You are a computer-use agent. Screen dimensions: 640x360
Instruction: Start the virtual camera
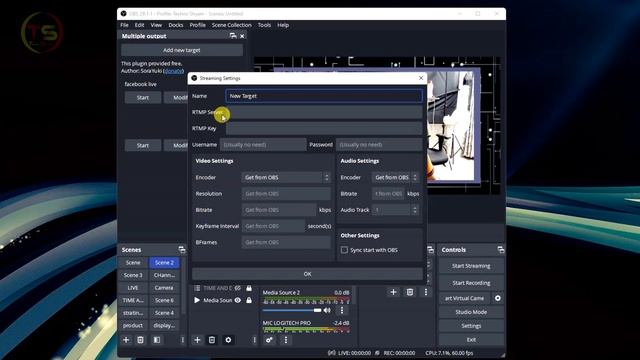pyautogui.click(x=464, y=298)
